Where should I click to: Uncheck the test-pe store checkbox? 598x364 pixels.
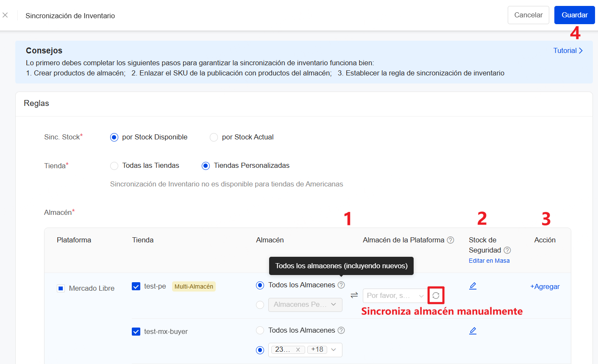136,286
